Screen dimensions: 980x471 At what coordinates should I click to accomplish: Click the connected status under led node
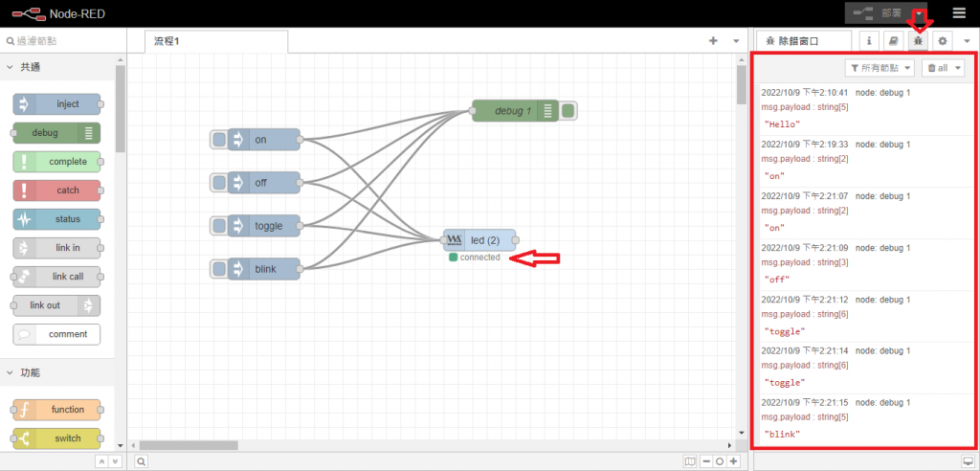tap(475, 258)
